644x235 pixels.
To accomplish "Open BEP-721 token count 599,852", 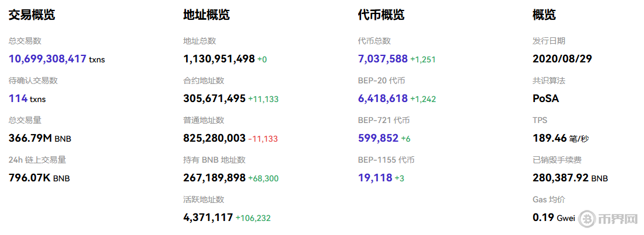I will 378,138.
